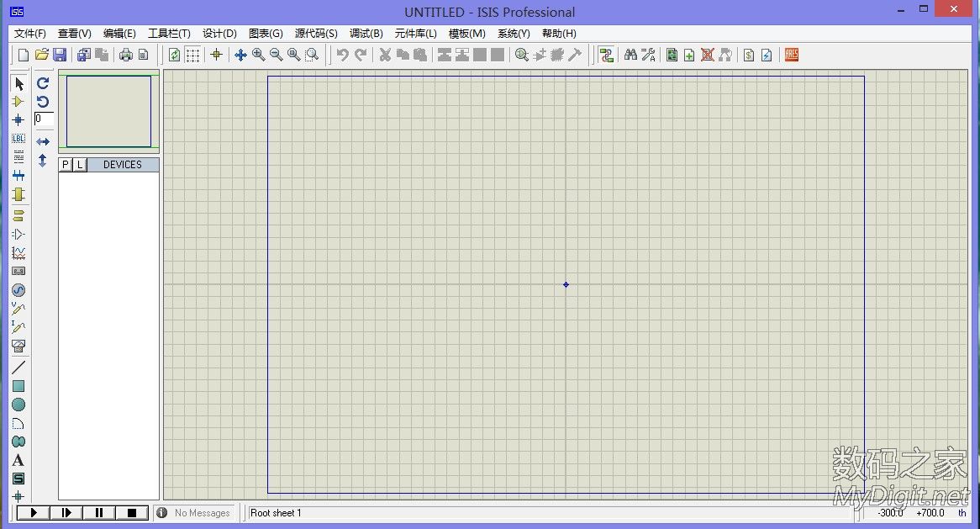Click the P button to pick devices

click(66, 165)
